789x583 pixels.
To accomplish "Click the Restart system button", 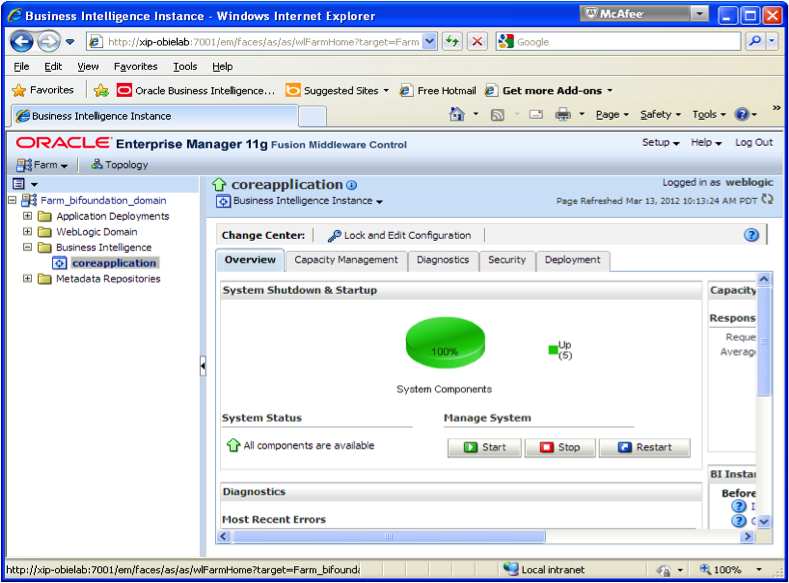I will [644, 447].
